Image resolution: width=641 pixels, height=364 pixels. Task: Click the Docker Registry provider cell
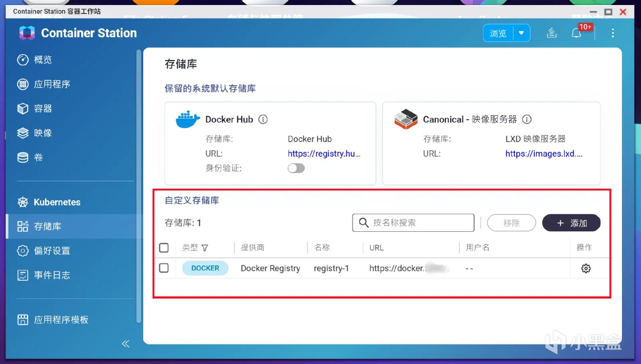click(270, 268)
